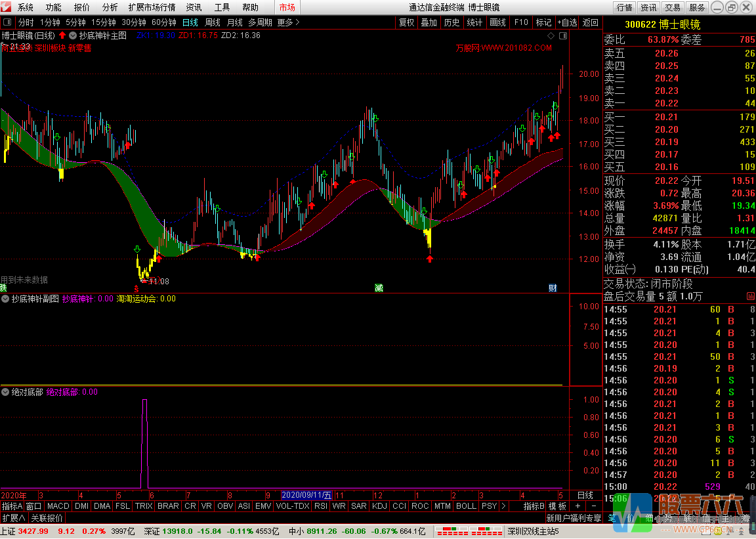Select the 60分钟 period
Screen dimensions: 756x539
pos(164,23)
